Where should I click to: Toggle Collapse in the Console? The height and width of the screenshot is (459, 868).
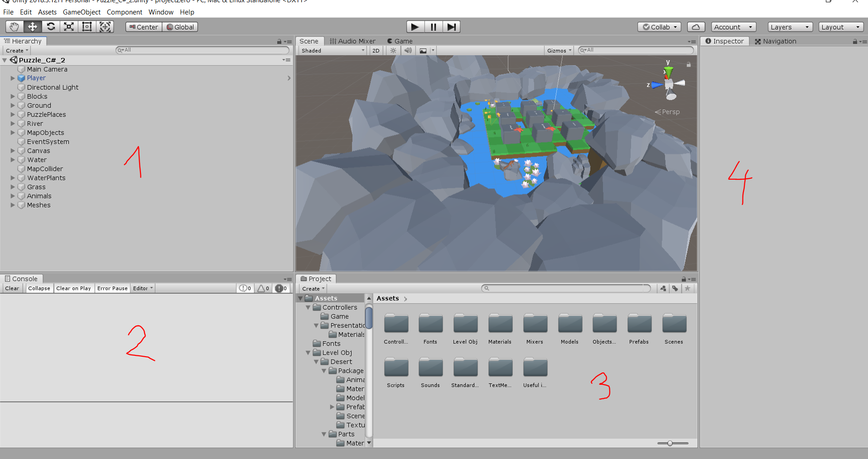click(x=39, y=288)
